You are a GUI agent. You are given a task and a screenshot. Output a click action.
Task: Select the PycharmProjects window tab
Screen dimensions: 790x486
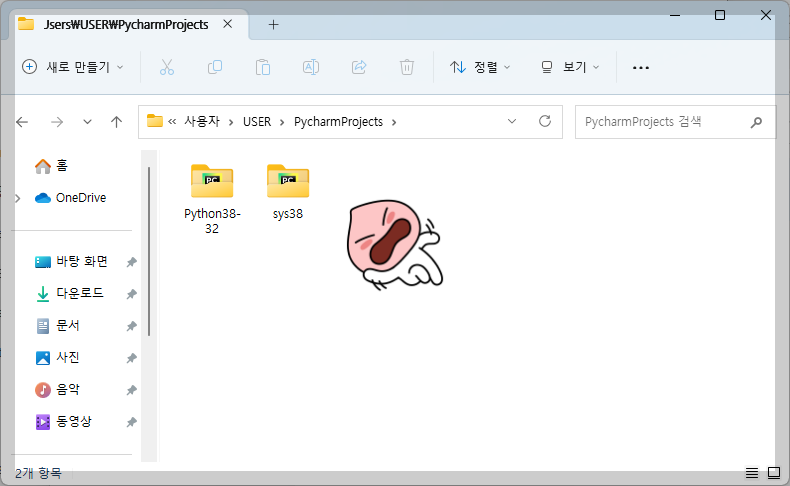click(x=126, y=25)
